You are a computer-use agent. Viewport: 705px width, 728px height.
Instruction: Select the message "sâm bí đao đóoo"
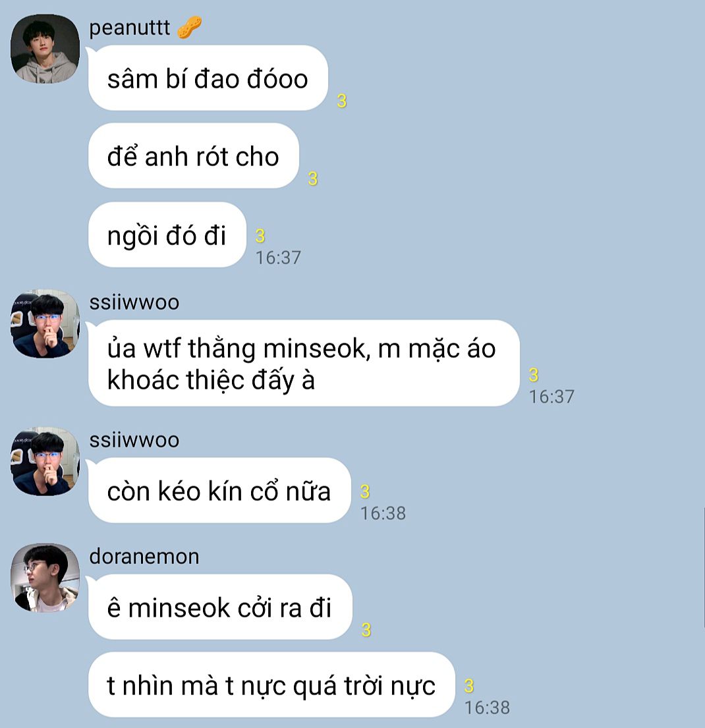pos(208,78)
